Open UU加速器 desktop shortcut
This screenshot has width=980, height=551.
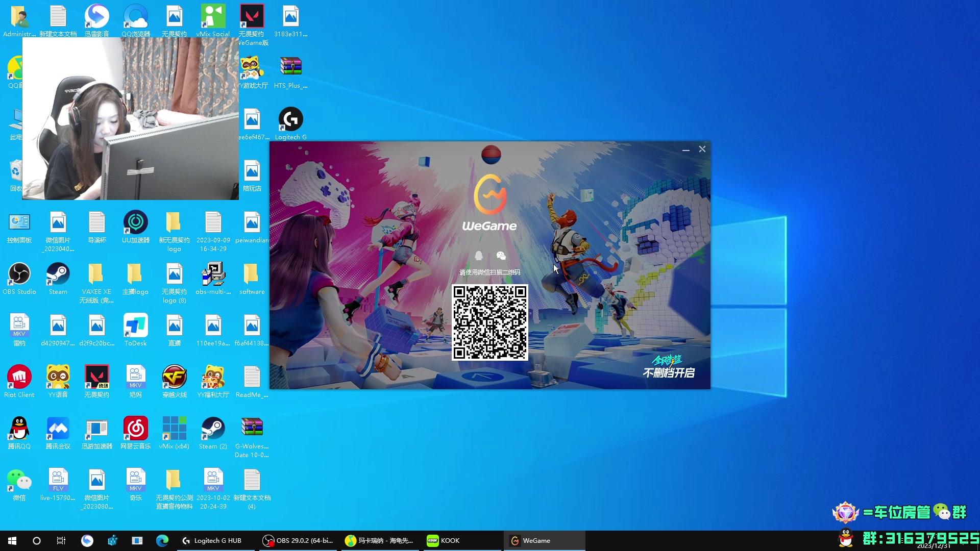[x=136, y=227]
